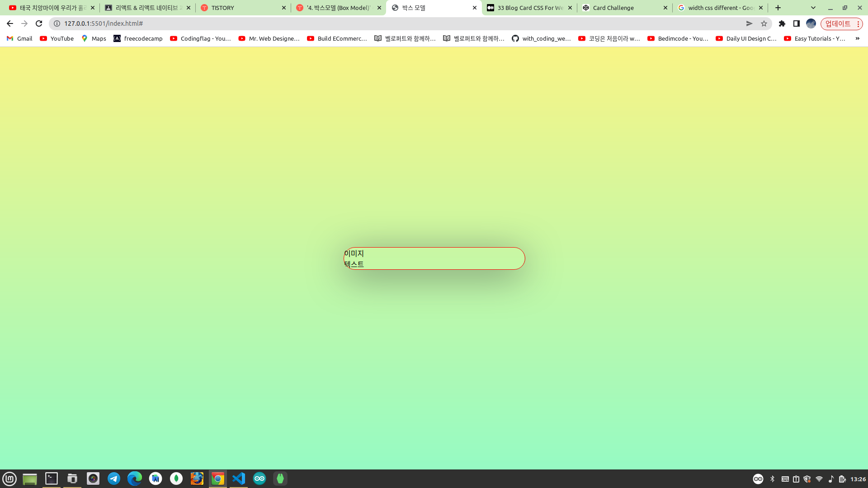Expand the tab search dropdown

813,8
